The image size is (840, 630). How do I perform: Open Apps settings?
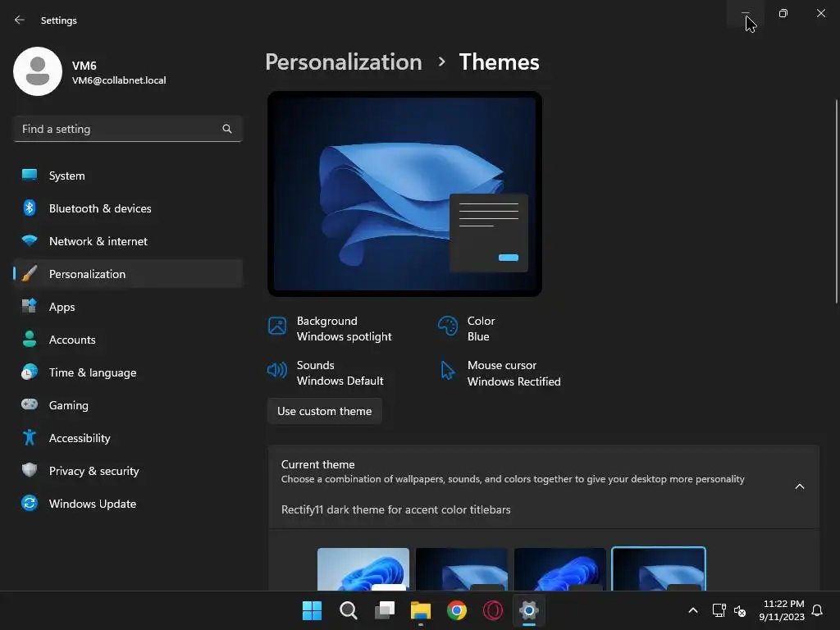tap(127, 307)
